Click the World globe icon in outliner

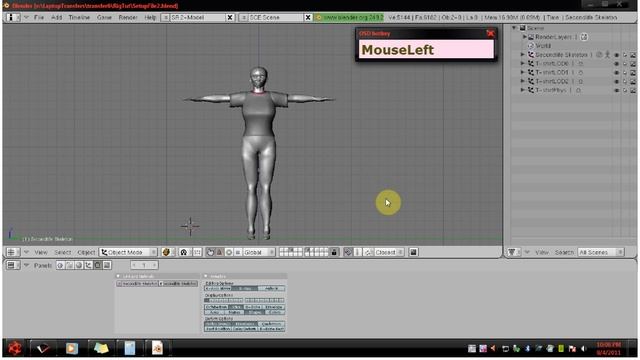pyautogui.click(x=531, y=46)
